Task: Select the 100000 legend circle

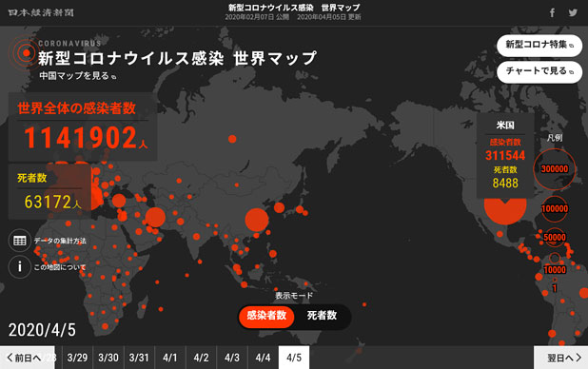Action: pyautogui.click(x=555, y=209)
